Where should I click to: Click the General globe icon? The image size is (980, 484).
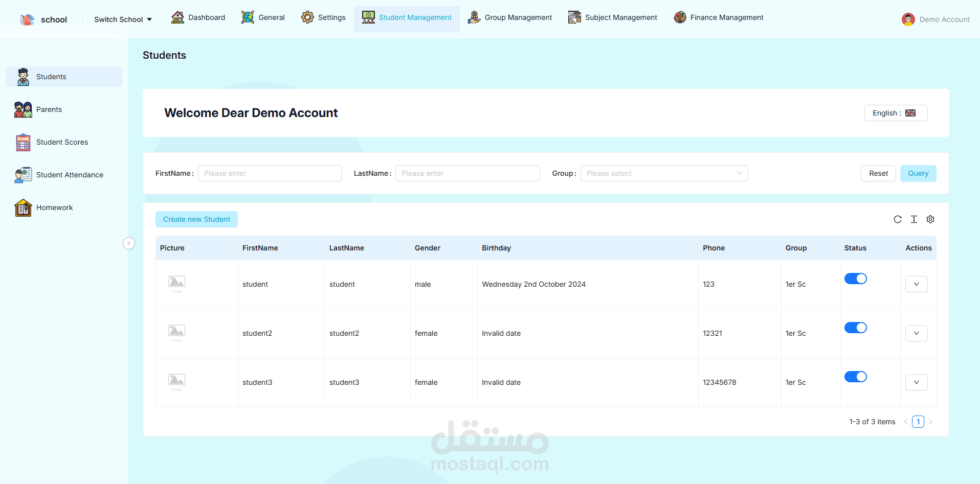pos(248,17)
